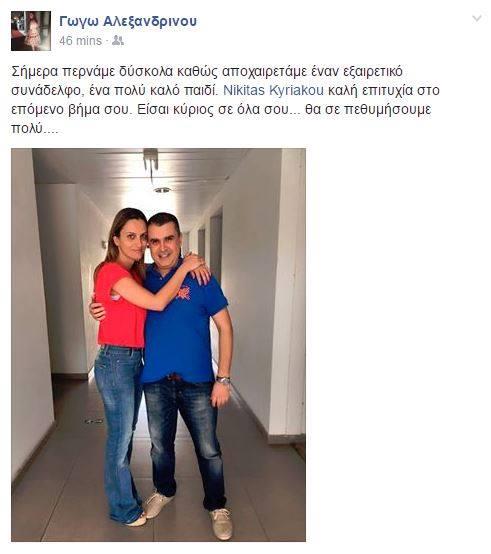Click the final word πολύ.... in post
This screenshot has height=554, width=491.
click(34, 129)
